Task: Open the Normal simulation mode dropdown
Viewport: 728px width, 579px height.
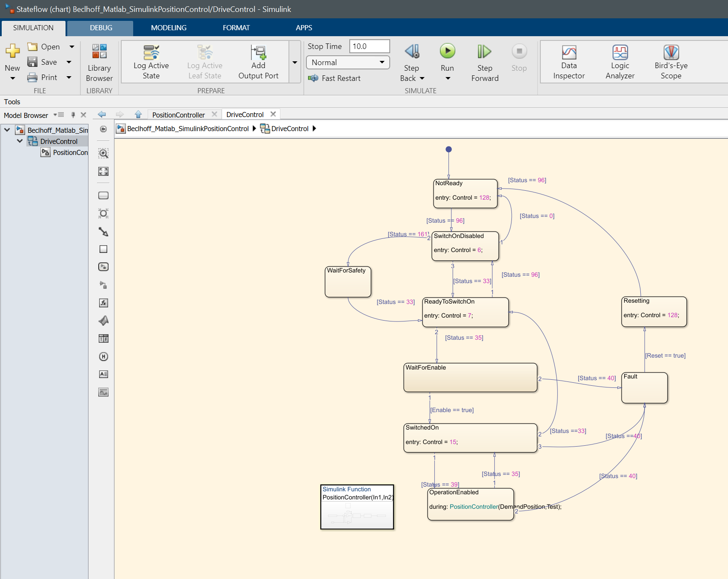Action: [x=348, y=63]
